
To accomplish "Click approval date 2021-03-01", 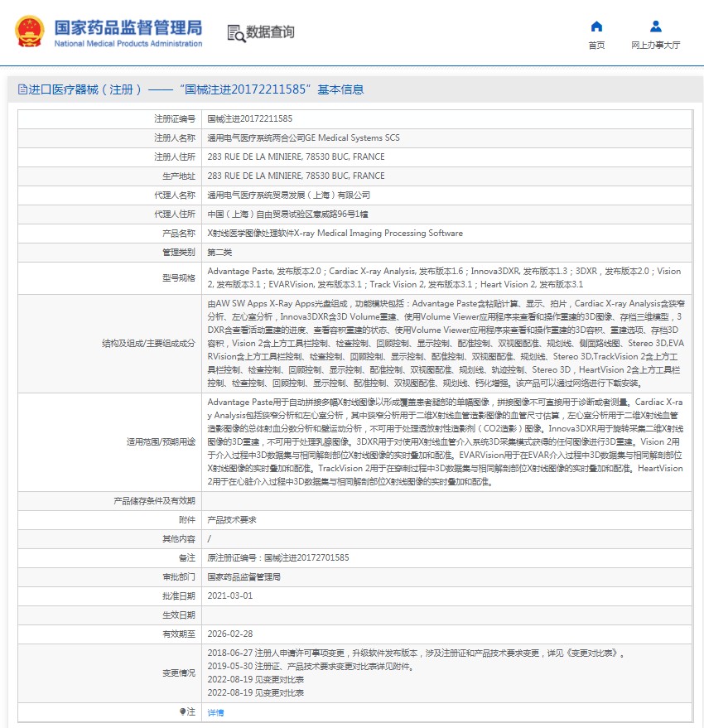I will [230, 595].
